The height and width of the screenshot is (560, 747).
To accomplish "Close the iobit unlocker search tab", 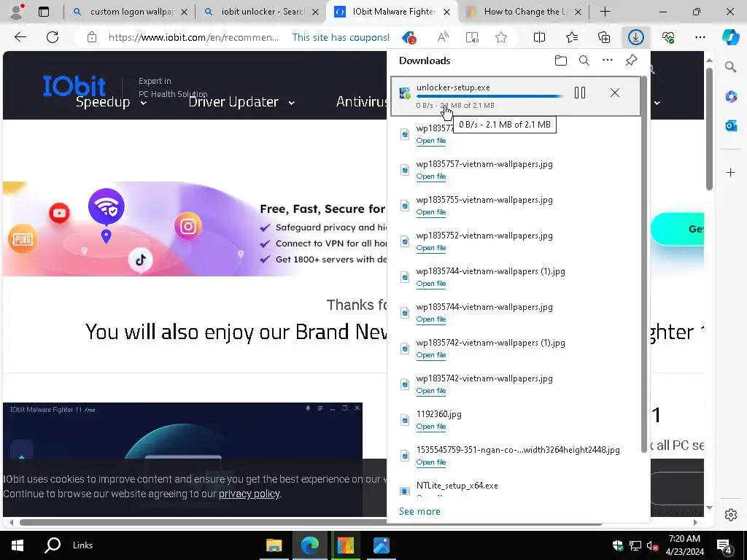I will 315,12.
